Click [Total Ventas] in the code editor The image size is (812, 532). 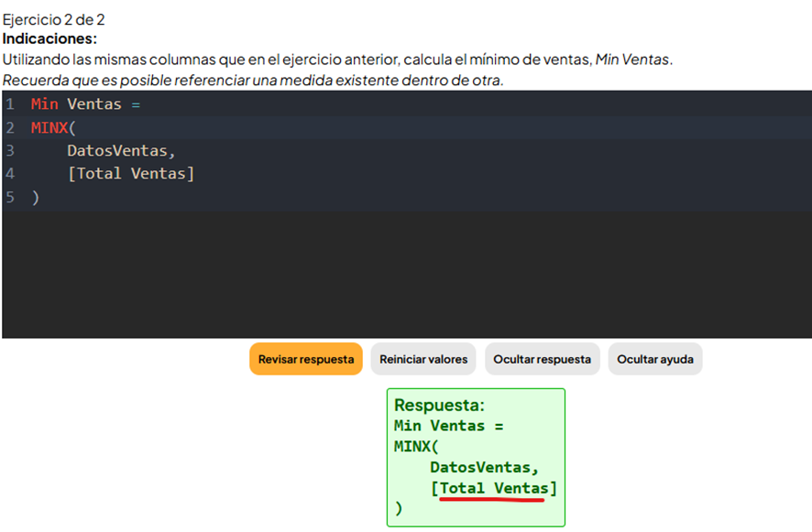click(130, 173)
